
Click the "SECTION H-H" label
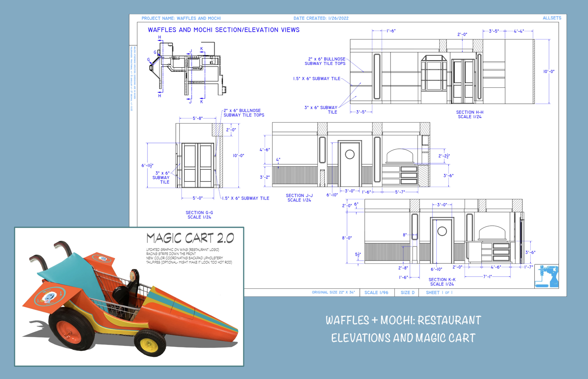point(470,112)
